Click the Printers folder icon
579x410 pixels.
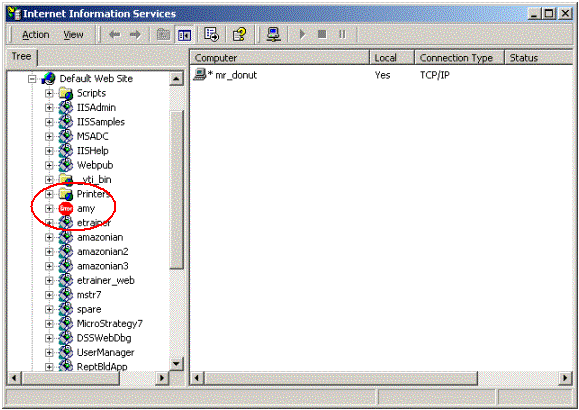(66, 194)
